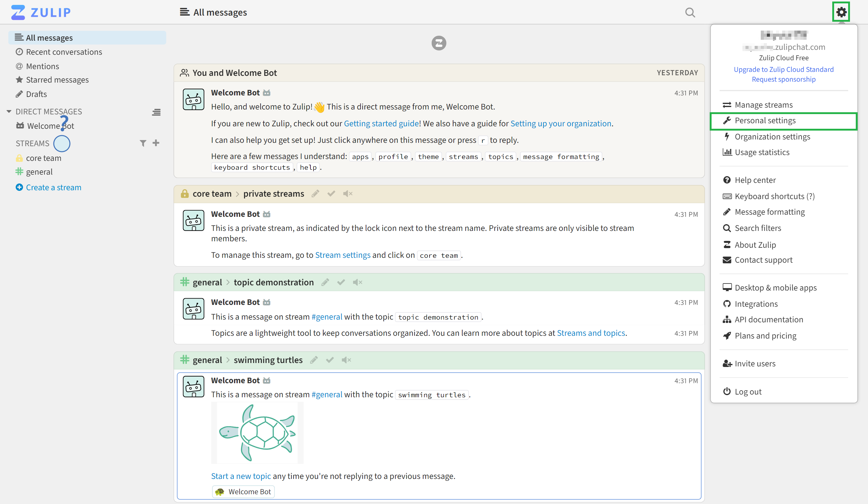This screenshot has width=868, height=504.
Task: Edit topic private streams pencil icon
Action: pos(315,194)
